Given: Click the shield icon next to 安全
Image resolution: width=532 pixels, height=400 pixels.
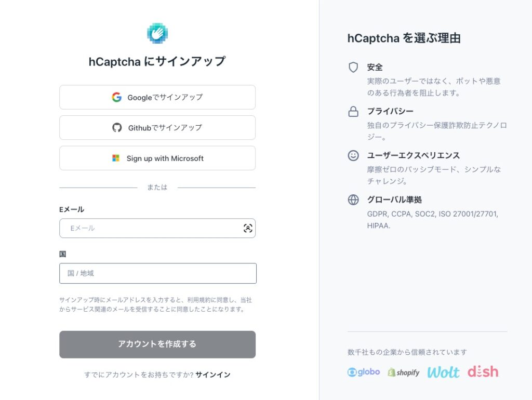Looking at the screenshot, I should click(x=353, y=68).
